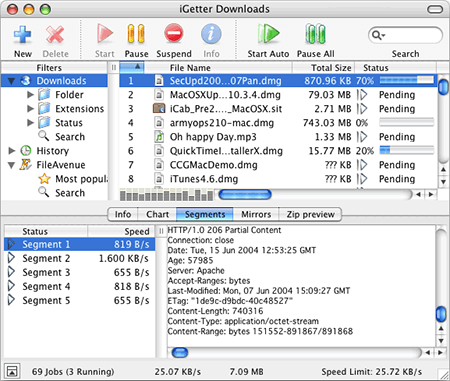The height and width of the screenshot is (381, 450).
Task: Expand the Folder filter tree item
Action: [30, 95]
